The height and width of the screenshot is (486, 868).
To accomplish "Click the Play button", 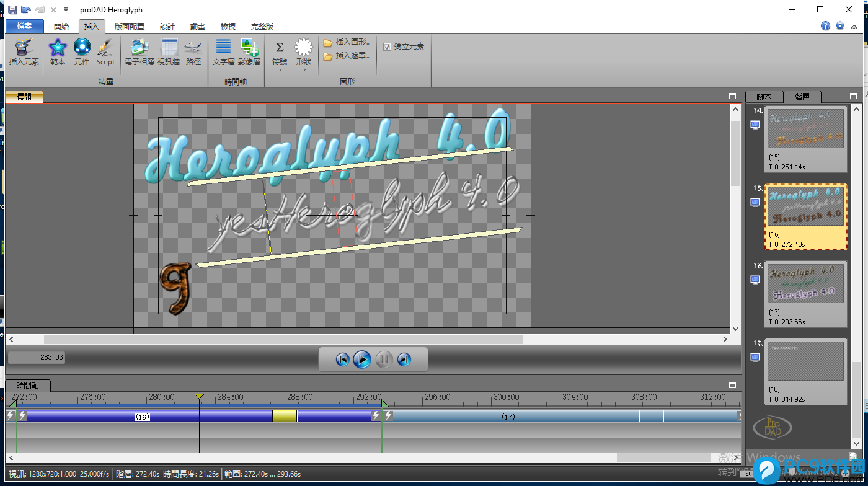I will 362,360.
